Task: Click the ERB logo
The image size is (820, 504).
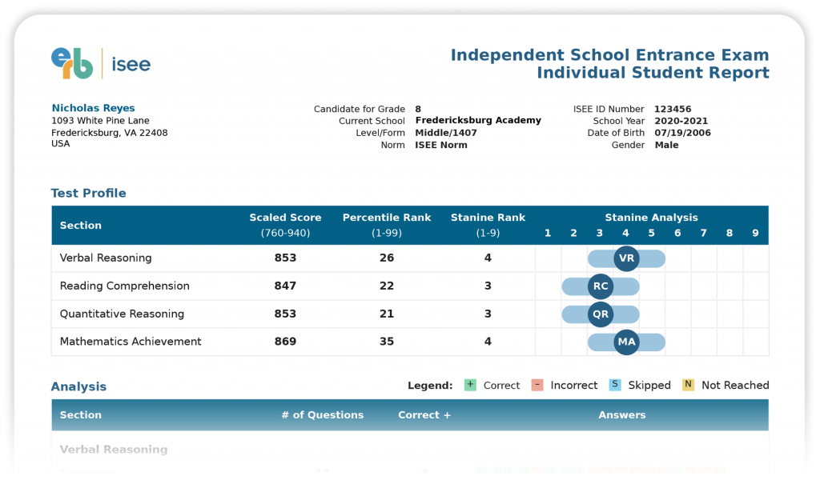Action: click(x=72, y=63)
